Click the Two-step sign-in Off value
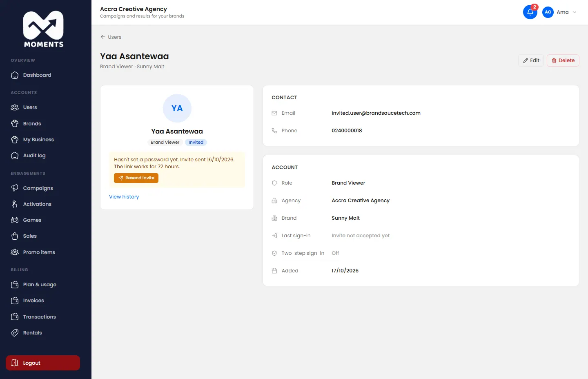The image size is (588, 379). point(335,253)
